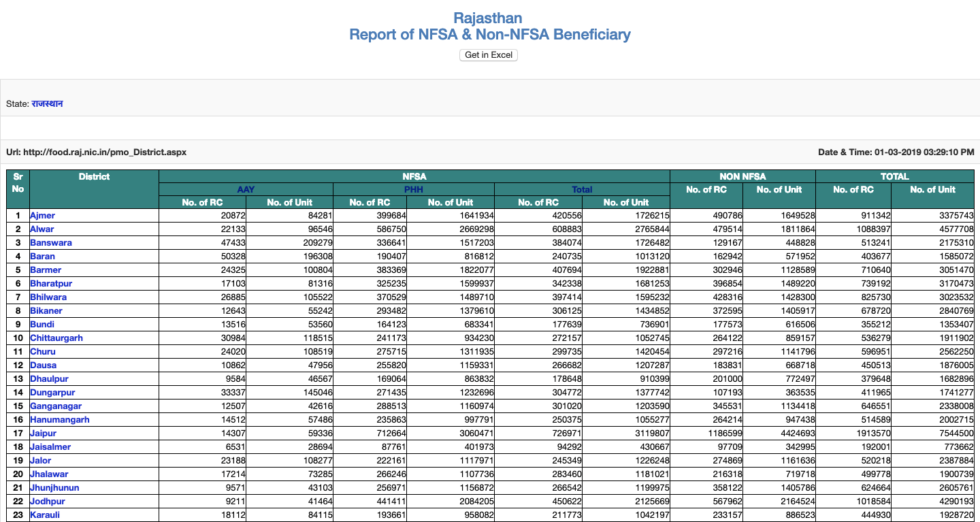
Task: Open the Bharatpur district link
Action: pos(51,284)
